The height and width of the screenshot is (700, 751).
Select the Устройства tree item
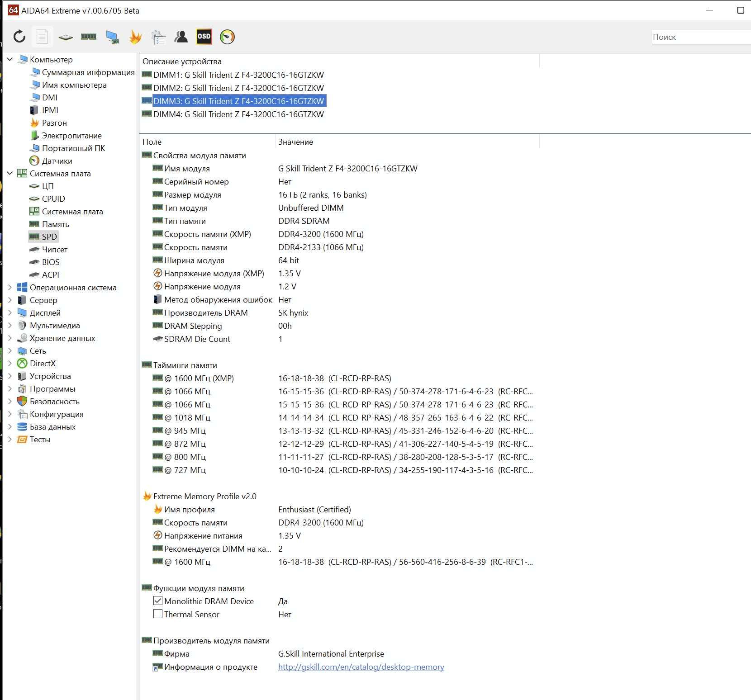(x=44, y=376)
